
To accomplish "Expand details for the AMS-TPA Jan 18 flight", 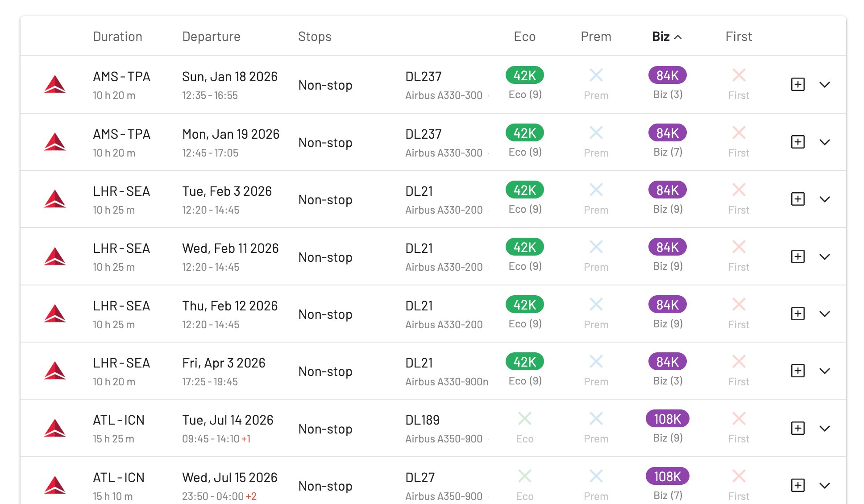I will tap(825, 84).
